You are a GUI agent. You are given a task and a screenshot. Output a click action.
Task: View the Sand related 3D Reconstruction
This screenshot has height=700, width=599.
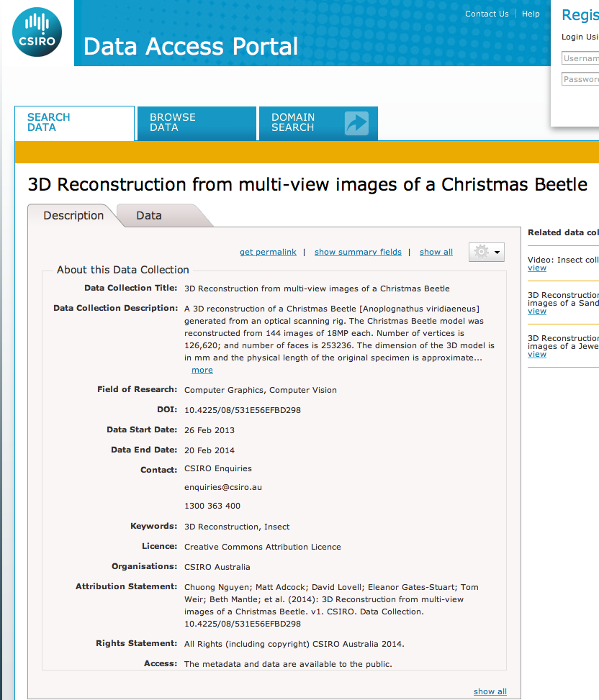pyautogui.click(x=537, y=311)
